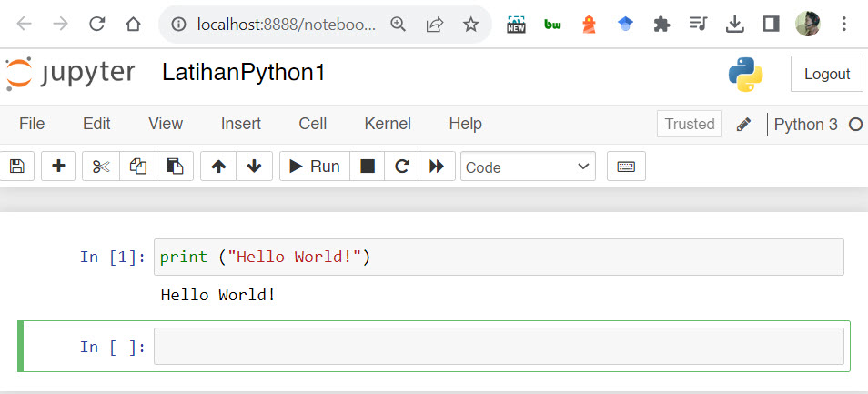Log out with the Logout button
This screenshot has width=868, height=394.
pos(827,74)
